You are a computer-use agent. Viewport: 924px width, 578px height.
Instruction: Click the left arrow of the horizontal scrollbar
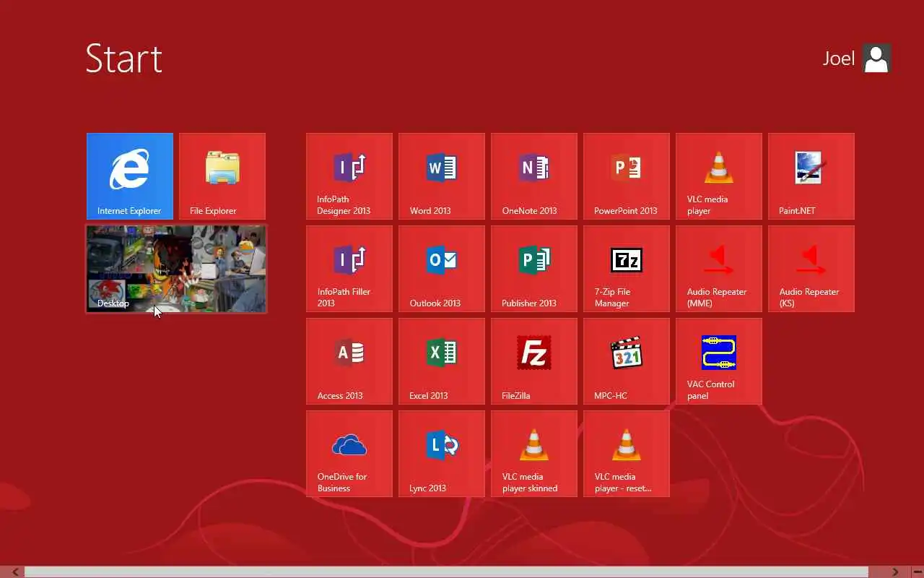click(x=15, y=571)
